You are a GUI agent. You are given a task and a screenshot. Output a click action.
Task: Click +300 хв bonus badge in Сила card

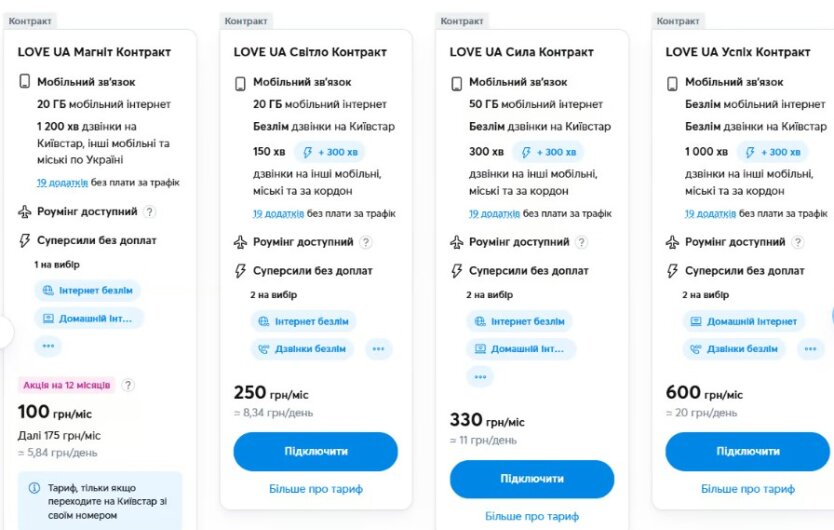548,152
